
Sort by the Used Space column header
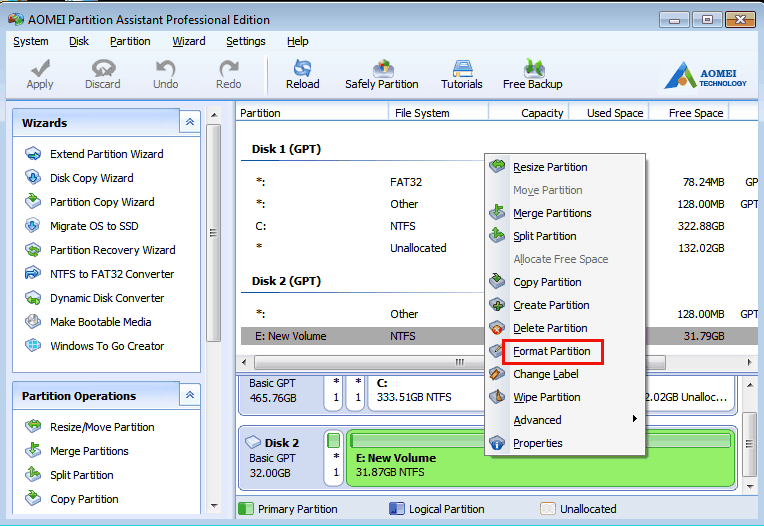[609, 113]
